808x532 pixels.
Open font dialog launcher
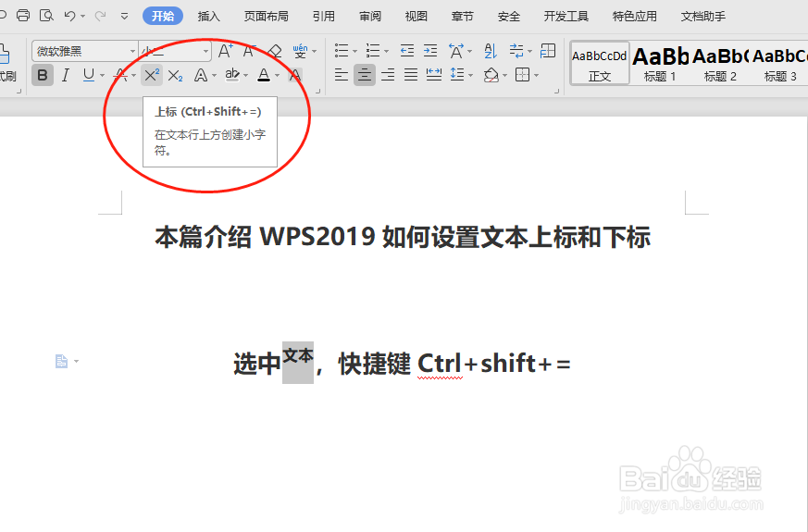tap(318, 92)
